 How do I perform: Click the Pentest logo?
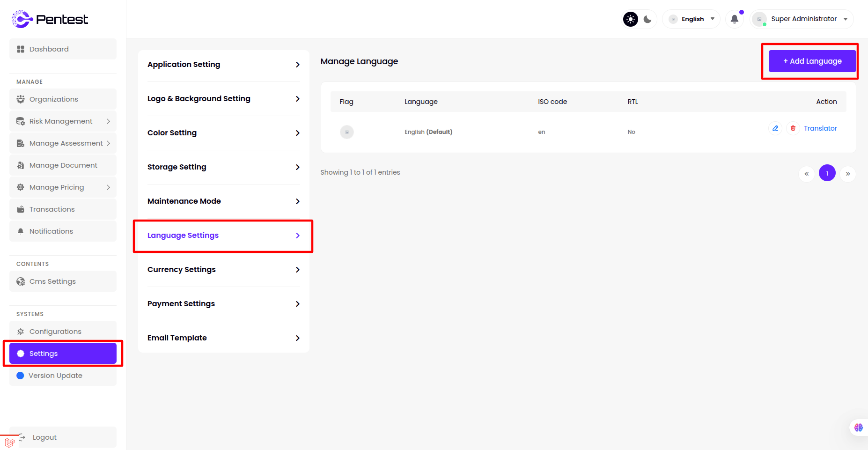[x=50, y=19]
